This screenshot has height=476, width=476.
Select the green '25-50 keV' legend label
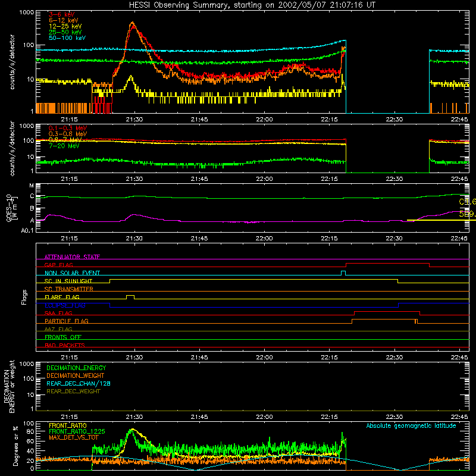tap(65, 32)
